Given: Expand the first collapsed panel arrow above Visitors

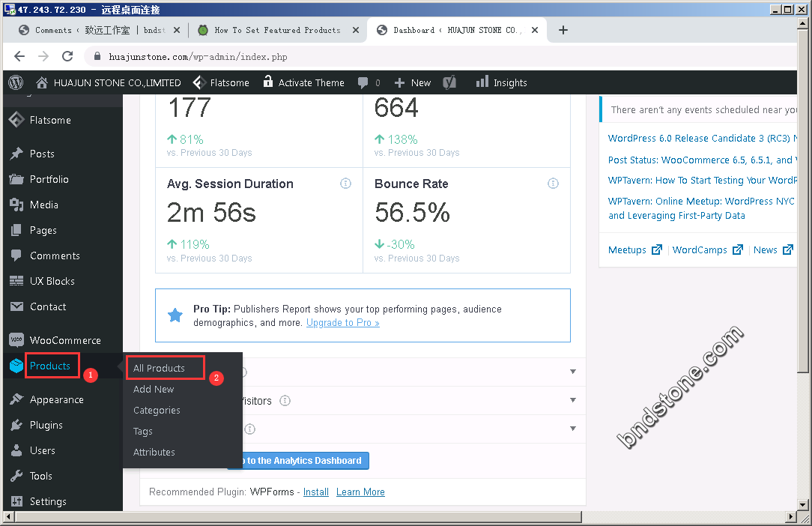Looking at the screenshot, I should pyautogui.click(x=573, y=372).
